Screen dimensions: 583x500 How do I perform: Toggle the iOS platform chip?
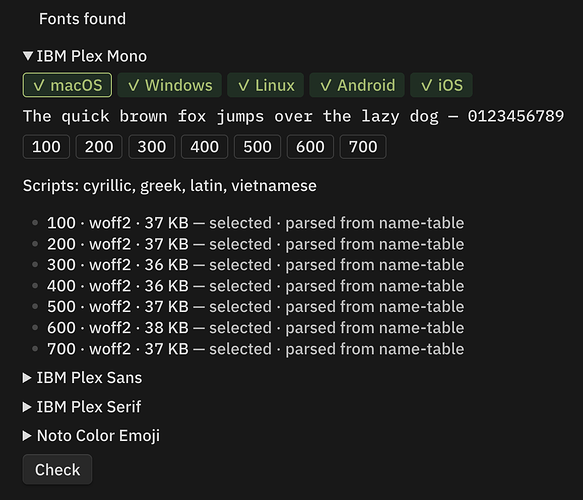(441, 85)
